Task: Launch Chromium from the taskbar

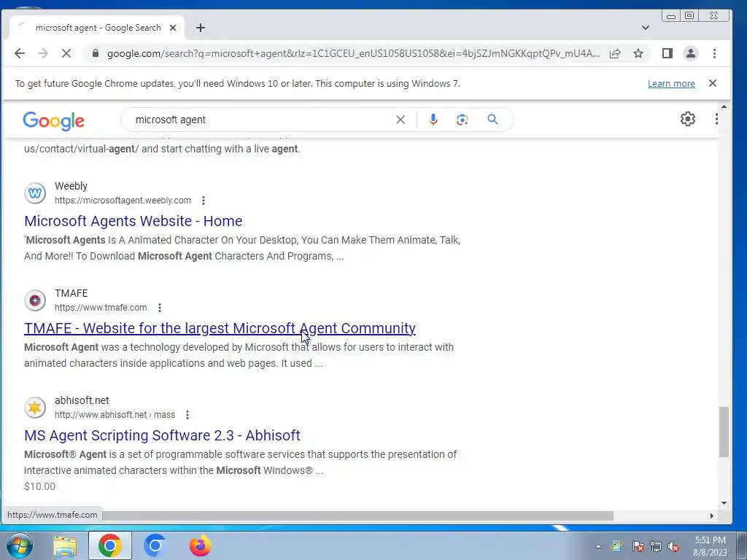Action: pos(155,545)
